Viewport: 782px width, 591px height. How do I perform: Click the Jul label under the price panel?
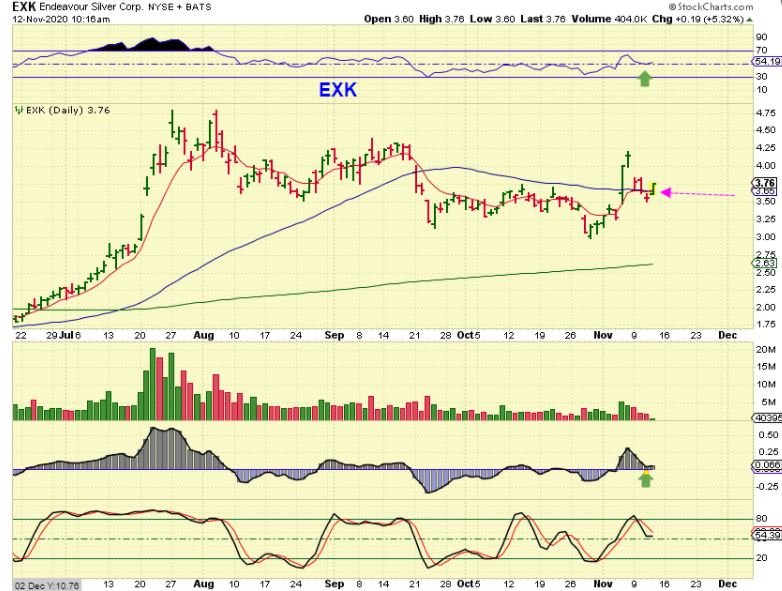(66, 336)
